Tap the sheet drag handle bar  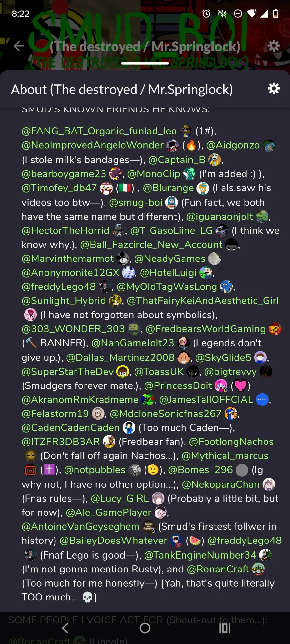point(145,63)
